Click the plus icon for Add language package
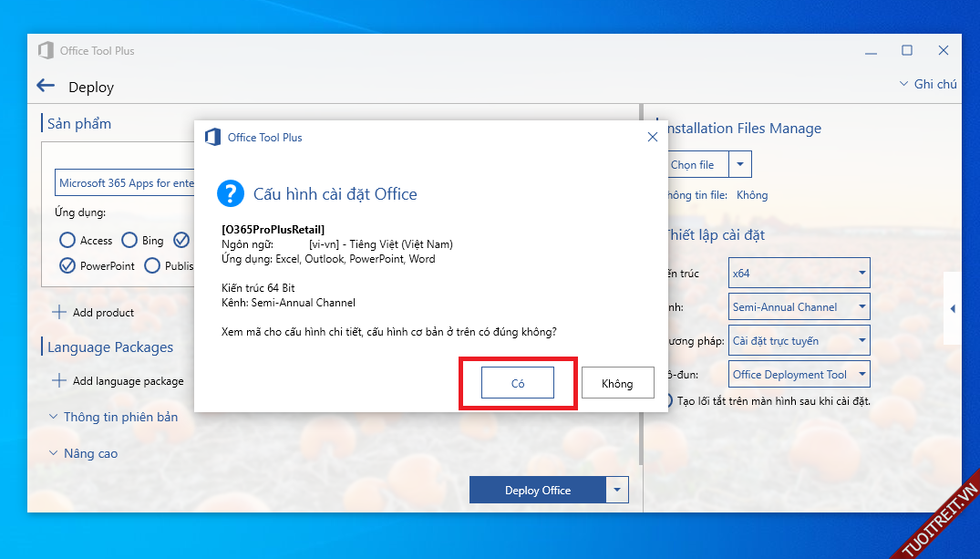The height and width of the screenshot is (559, 980). pos(59,380)
